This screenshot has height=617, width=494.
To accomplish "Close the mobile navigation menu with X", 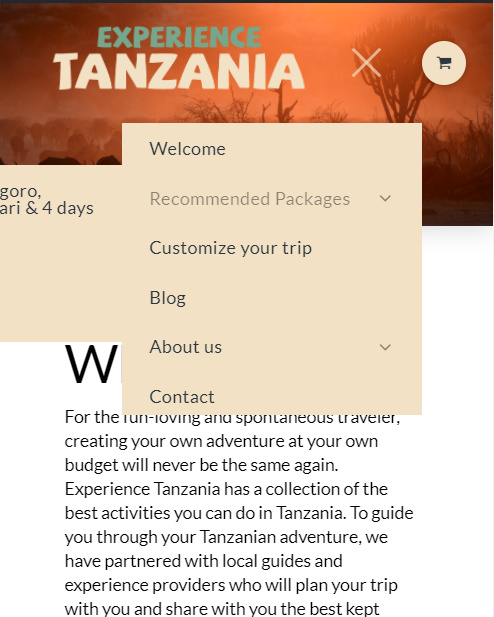I will [x=366, y=63].
